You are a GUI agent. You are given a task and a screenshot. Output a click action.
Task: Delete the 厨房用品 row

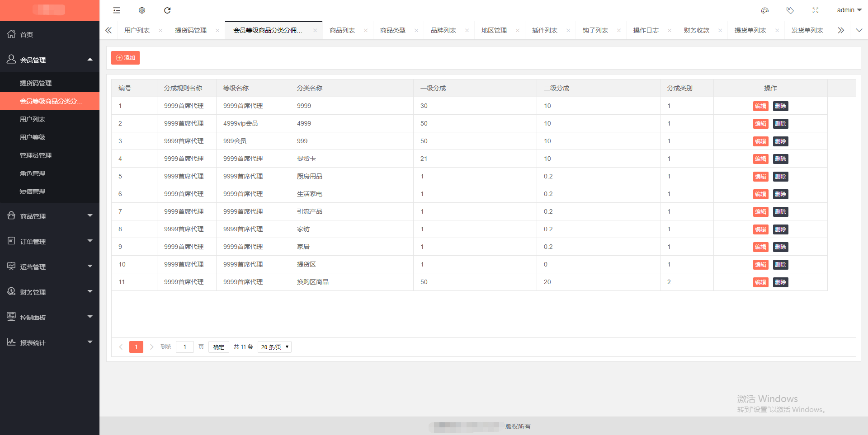[x=781, y=177]
